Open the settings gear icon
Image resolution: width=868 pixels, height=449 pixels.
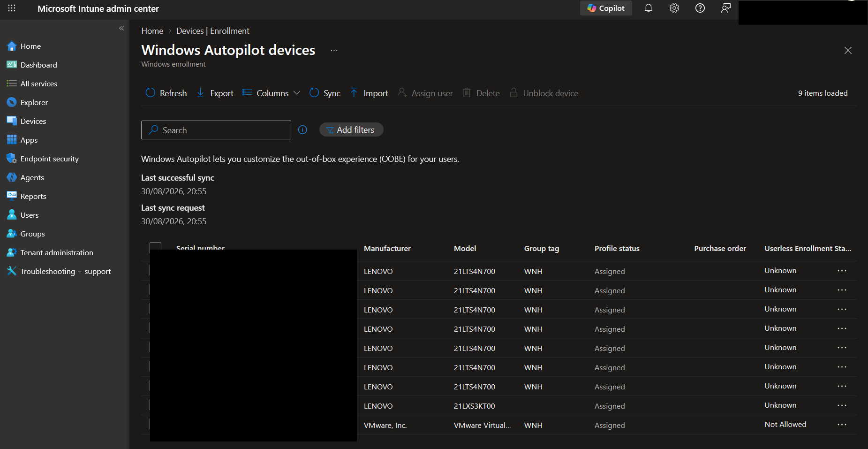coord(674,8)
